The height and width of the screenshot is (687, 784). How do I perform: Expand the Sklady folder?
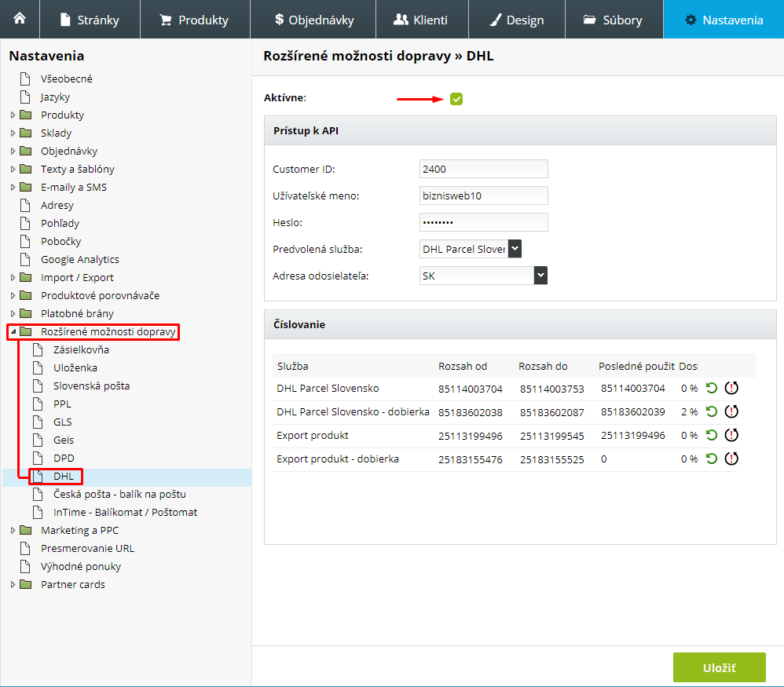tap(13, 133)
